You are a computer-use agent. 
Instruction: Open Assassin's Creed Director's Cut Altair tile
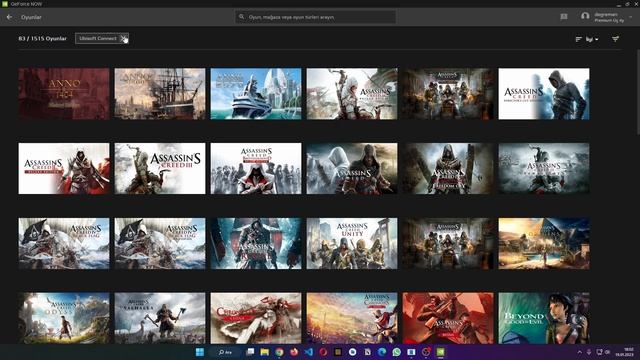coord(544,94)
